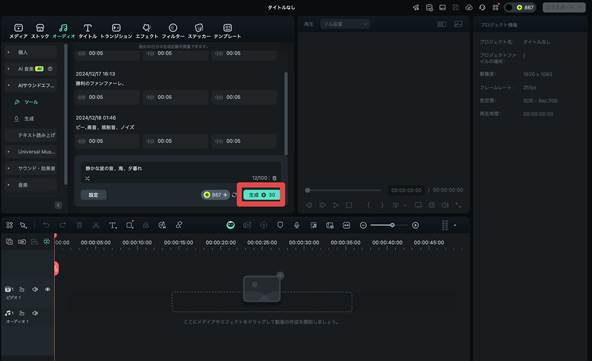
Task: Click the export button at top right
Action: 564,7
